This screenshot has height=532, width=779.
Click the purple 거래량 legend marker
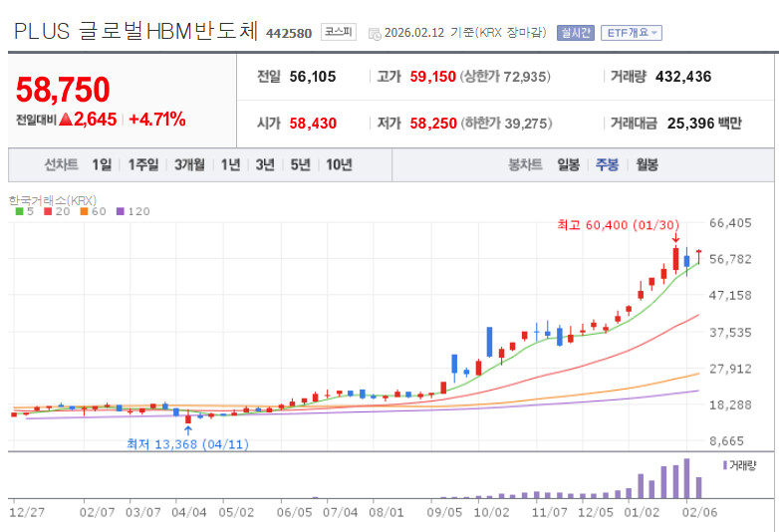(x=724, y=464)
